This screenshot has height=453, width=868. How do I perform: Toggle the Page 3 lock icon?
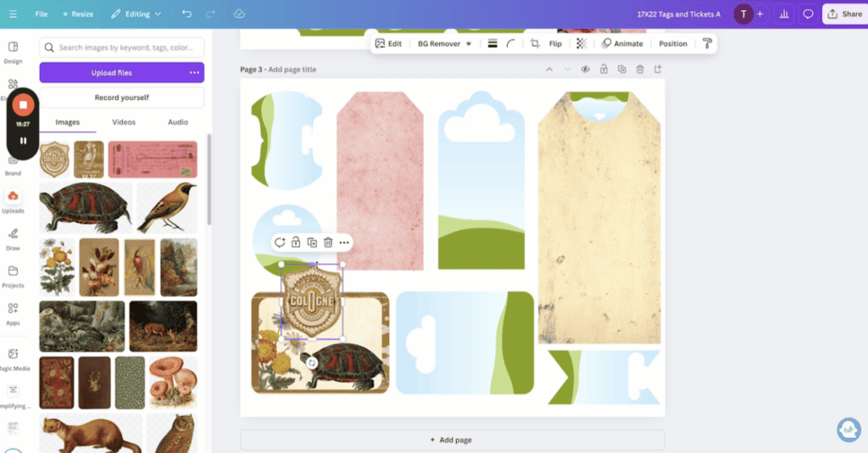[604, 70]
